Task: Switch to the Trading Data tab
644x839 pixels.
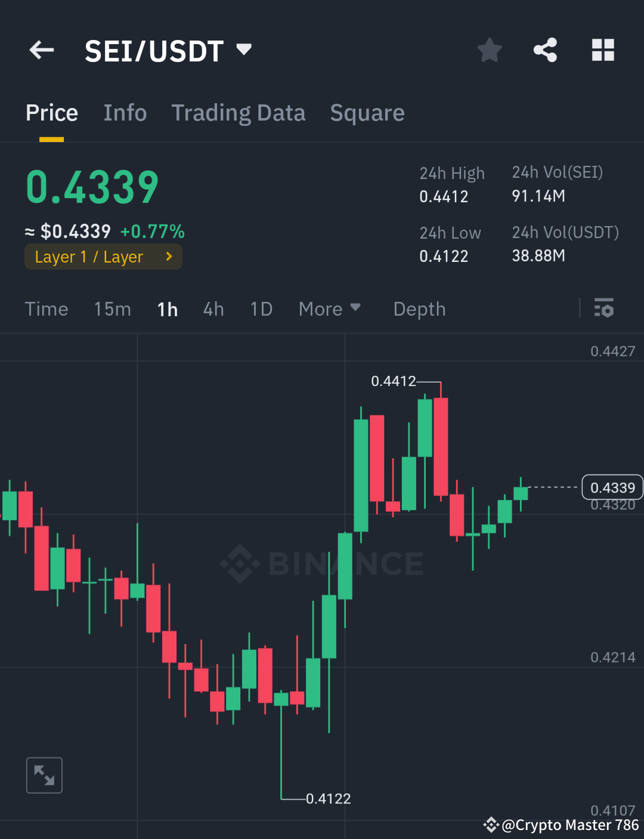Action: coord(239,112)
